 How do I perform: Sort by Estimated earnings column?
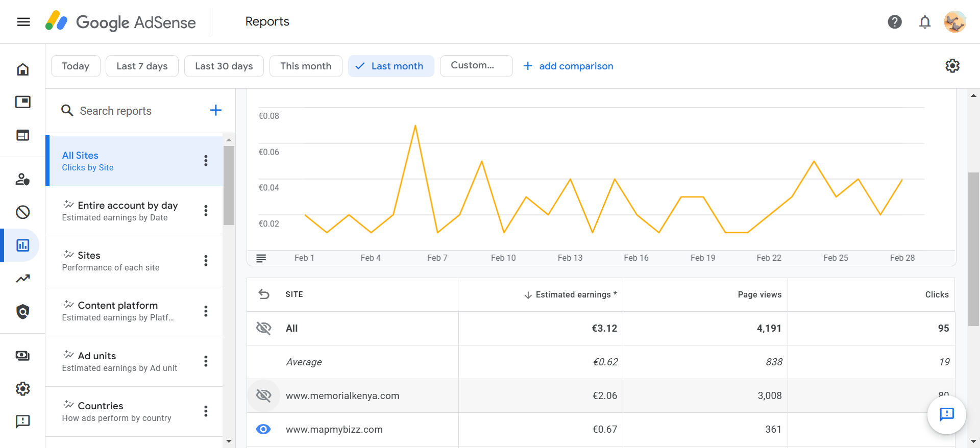[571, 294]
